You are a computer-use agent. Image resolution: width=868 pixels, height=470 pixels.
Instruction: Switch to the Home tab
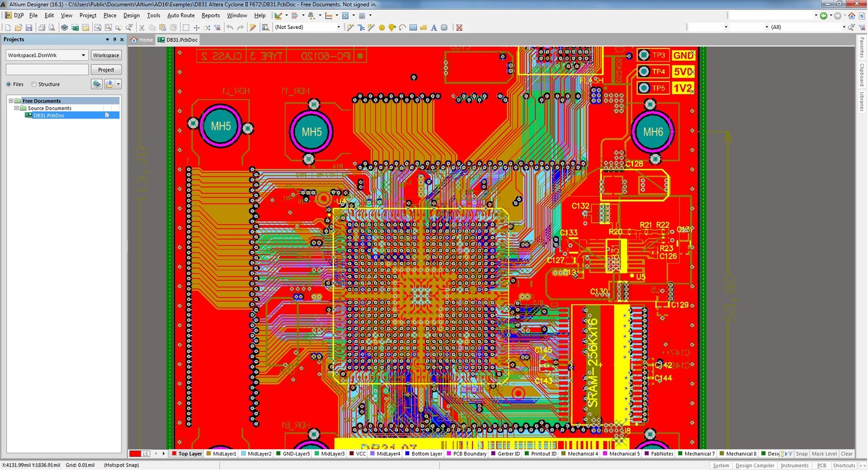coord(142,40)
